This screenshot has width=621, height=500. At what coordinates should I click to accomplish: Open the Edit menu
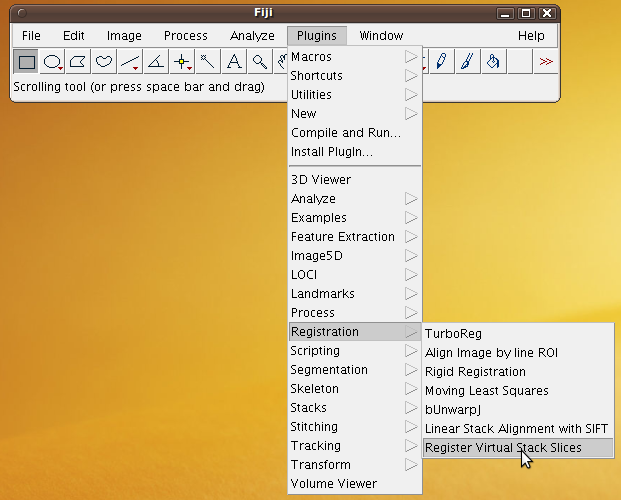pos(74,36)
